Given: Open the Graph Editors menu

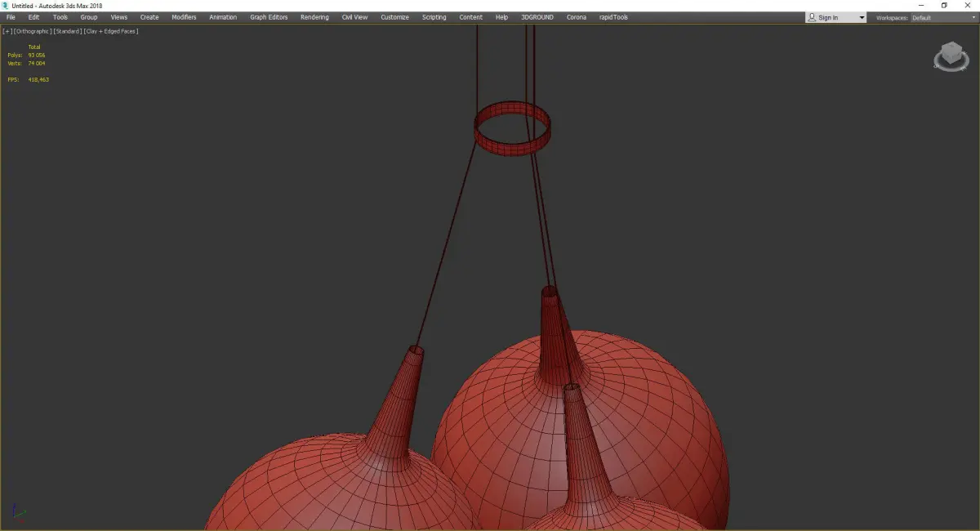Looking at the screenshot, I should 269,17.
